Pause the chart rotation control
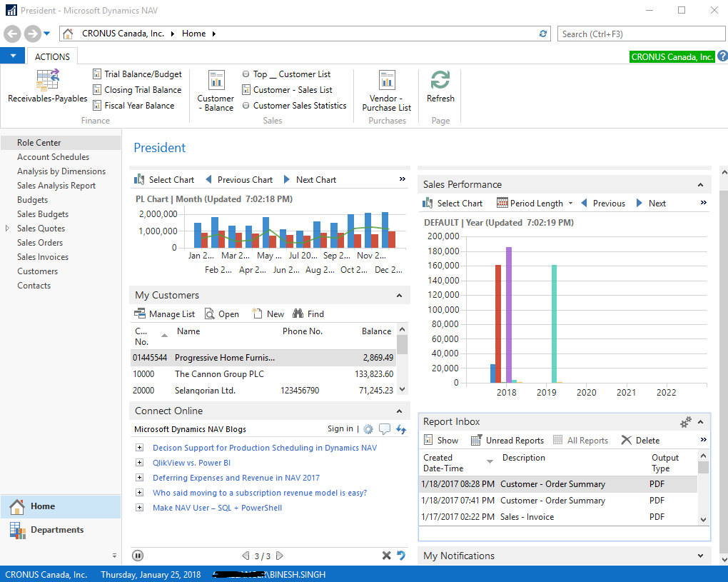The width and height of the screenshot is (728, 582). (x=138, y=555)
